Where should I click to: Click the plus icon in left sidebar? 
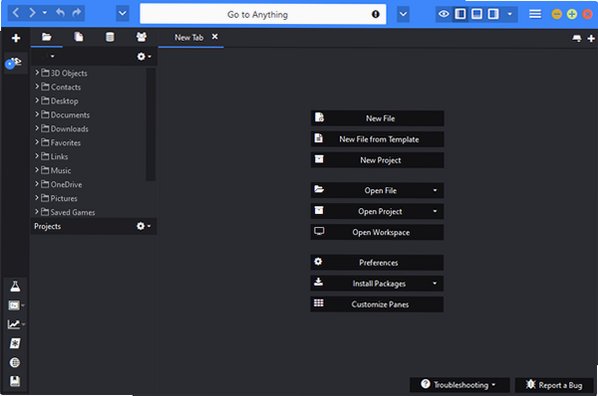tap(16, 38)
